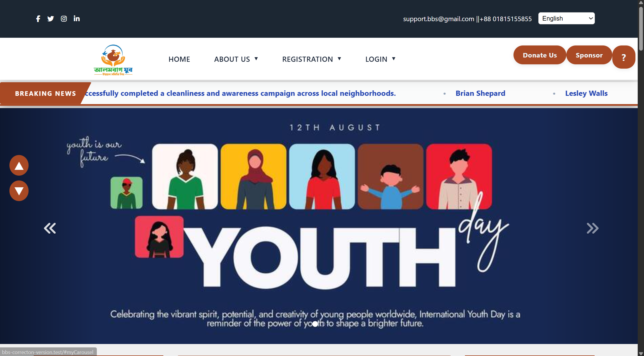This screenshot has width=644, height=356.
Task: Click the Donate Us button
Action: [x=540, y=55]
